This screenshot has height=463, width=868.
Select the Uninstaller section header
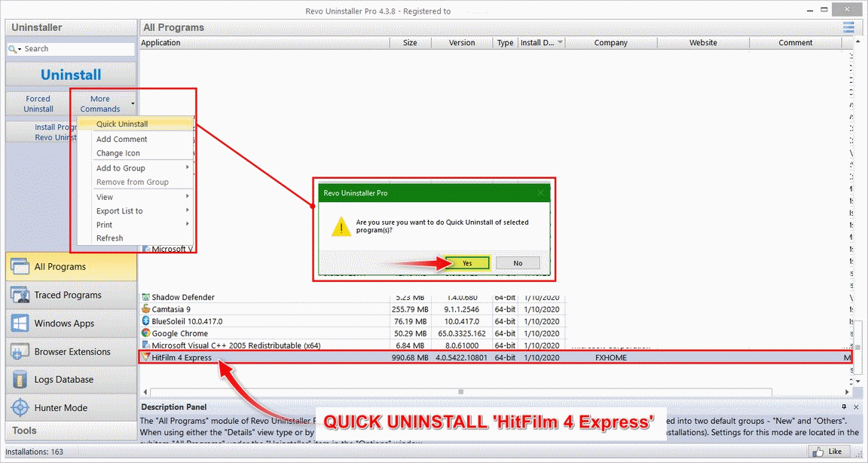click(x=71, y=27)
